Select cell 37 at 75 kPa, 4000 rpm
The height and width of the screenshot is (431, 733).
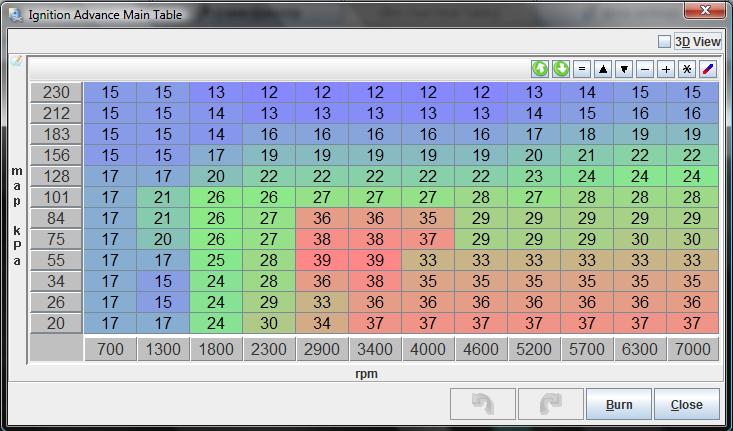[x=428, y=239]
